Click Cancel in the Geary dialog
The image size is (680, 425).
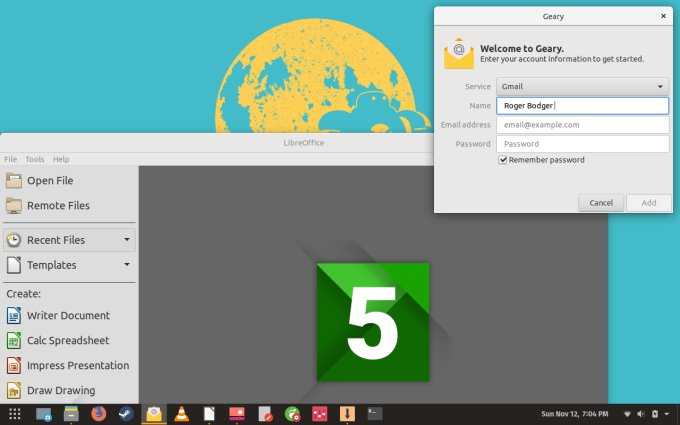[x=601, y=203]
